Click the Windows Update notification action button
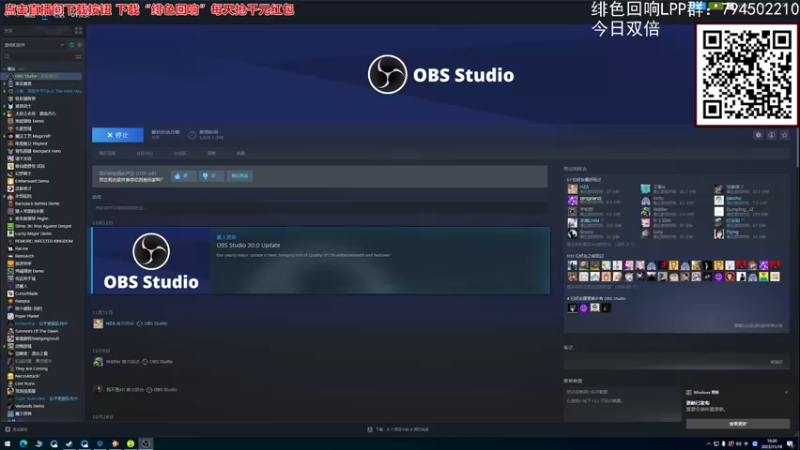Viewport: 800px width, 450px height. tap(738, 423)
